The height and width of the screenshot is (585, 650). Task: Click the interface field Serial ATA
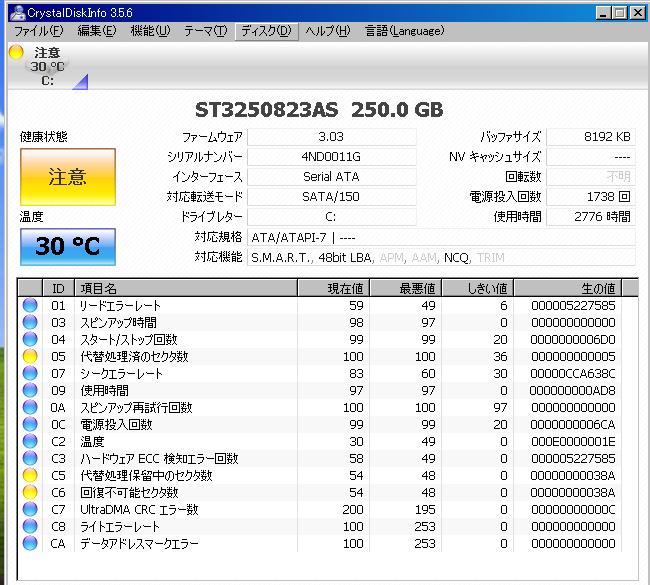(x=332, y=177)
